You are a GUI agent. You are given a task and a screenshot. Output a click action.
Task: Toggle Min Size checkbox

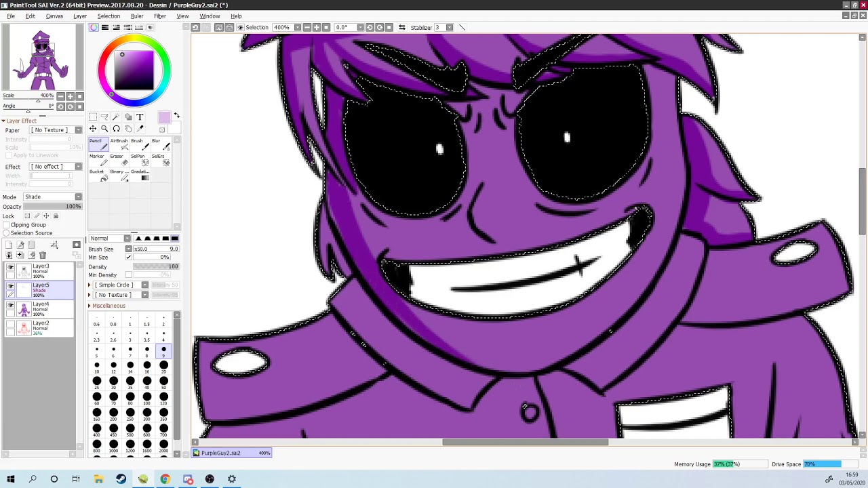[128, 257]
